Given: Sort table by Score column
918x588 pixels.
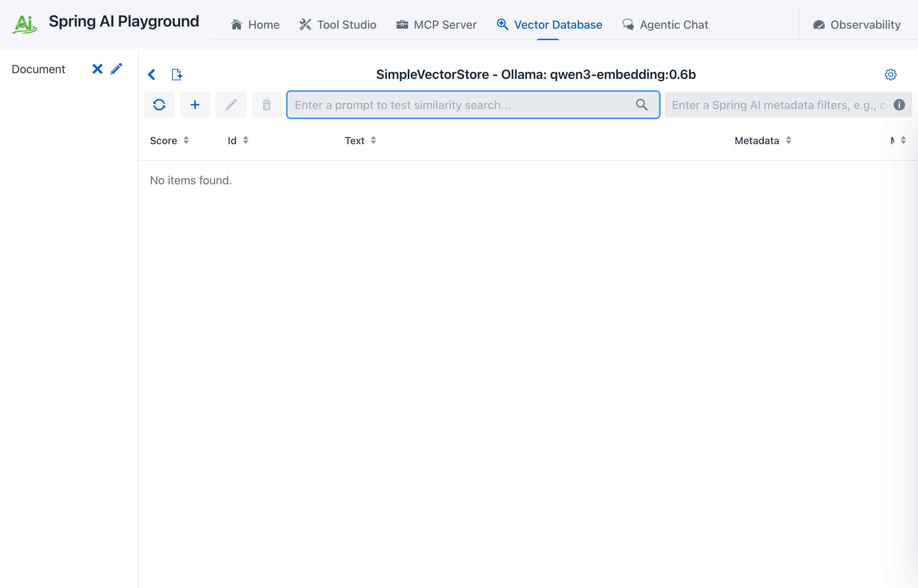Looking at the screenshot, I should coord(169,141).
